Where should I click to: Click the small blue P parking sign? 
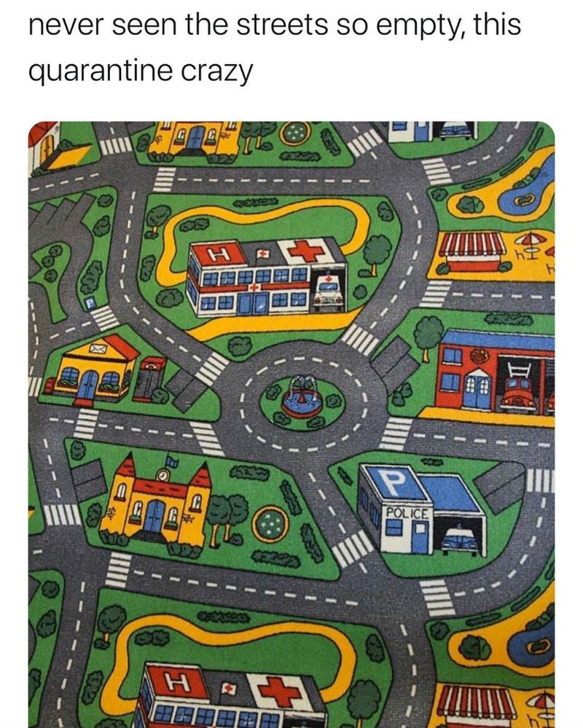coord(90,303)
